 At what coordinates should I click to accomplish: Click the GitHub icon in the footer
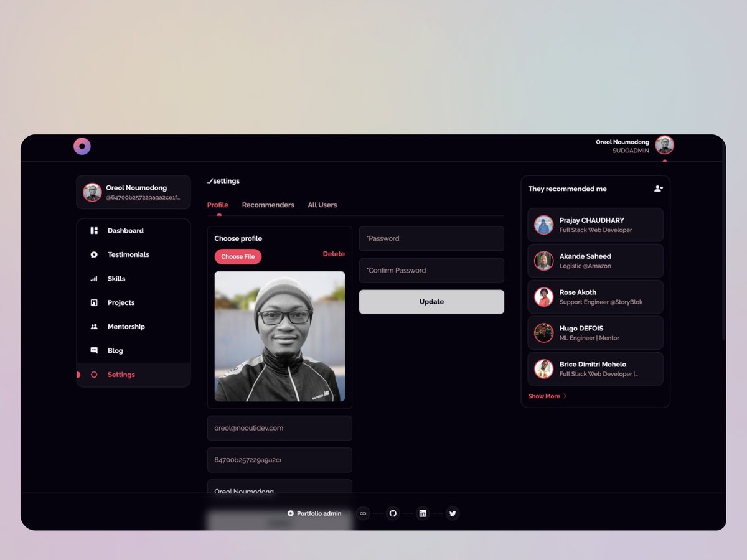393,513
